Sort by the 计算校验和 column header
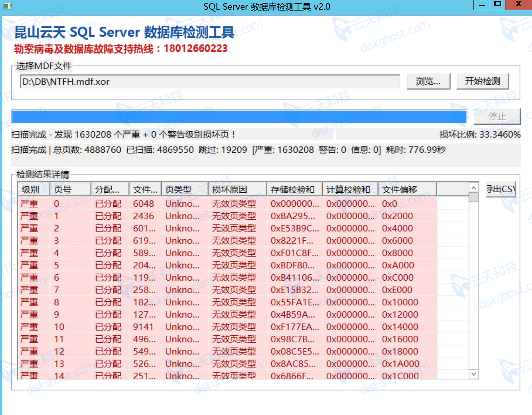The image size is (532, 415). click(350, 190)
